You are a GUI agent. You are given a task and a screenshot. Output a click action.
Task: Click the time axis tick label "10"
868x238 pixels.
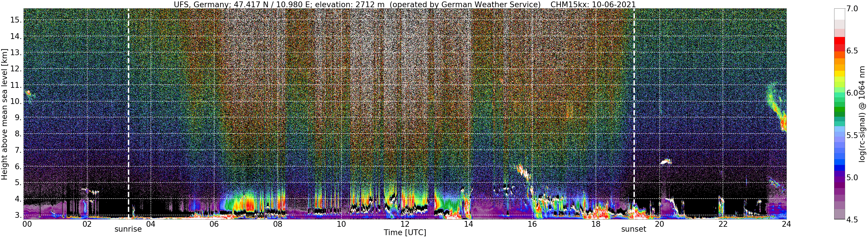[341, 224]
